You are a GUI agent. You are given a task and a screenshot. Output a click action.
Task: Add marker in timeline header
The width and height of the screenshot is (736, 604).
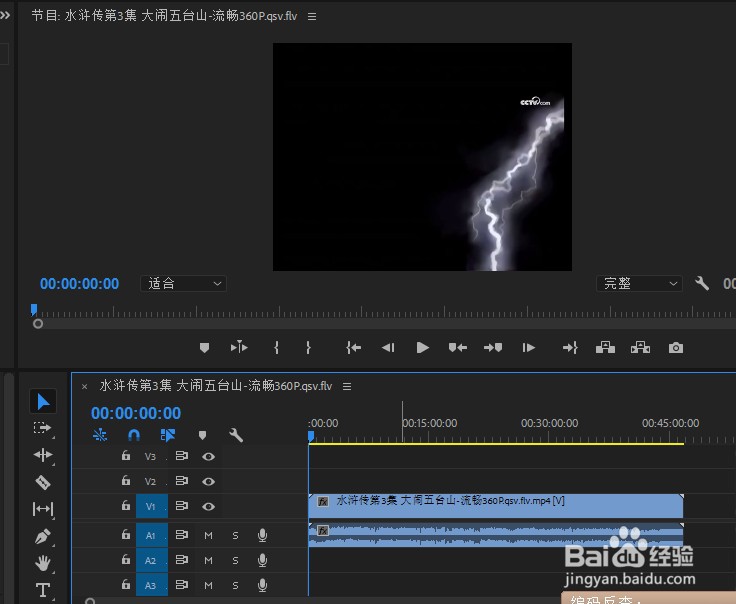coord(202,436)
